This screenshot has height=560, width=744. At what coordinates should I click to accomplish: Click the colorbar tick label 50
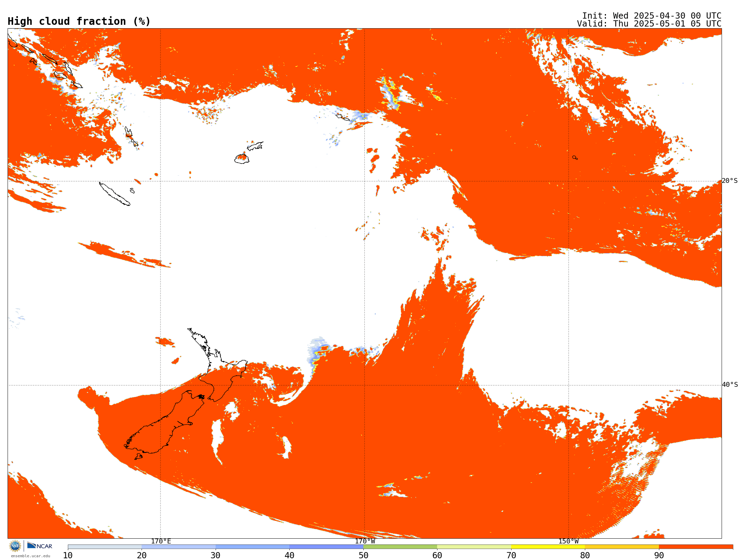tap(363, 555)
